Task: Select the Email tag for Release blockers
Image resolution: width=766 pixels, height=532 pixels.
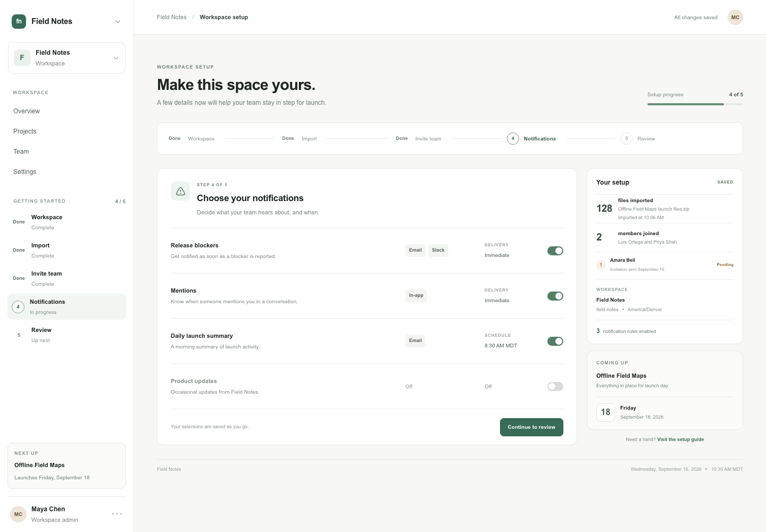Action: coord(415,251)
